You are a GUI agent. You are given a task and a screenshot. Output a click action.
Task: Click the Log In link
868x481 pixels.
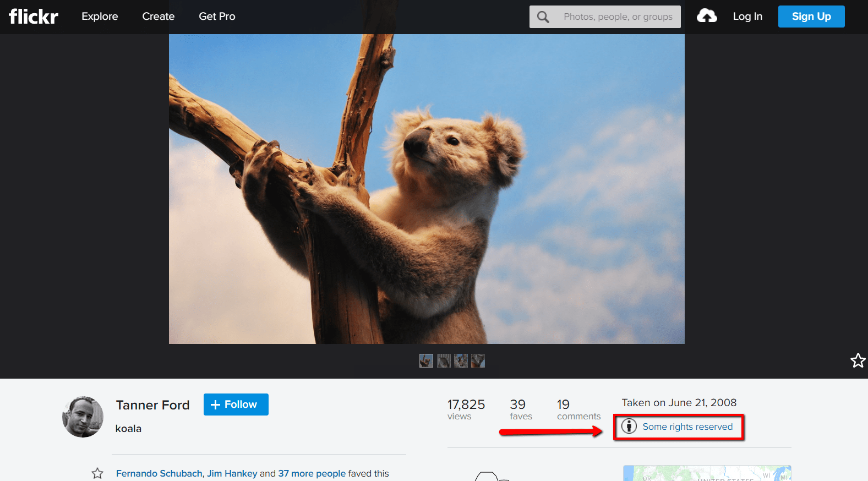[747, 17]
